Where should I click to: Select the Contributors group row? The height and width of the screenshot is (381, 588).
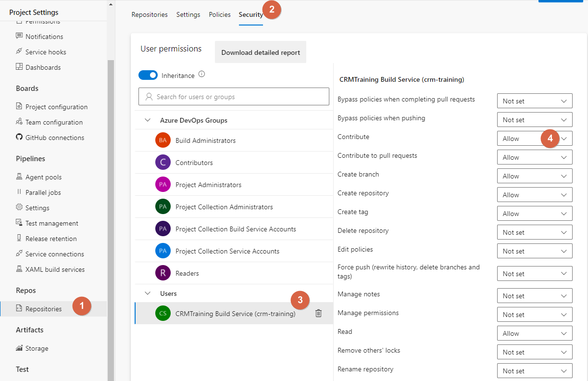point(234,163)
